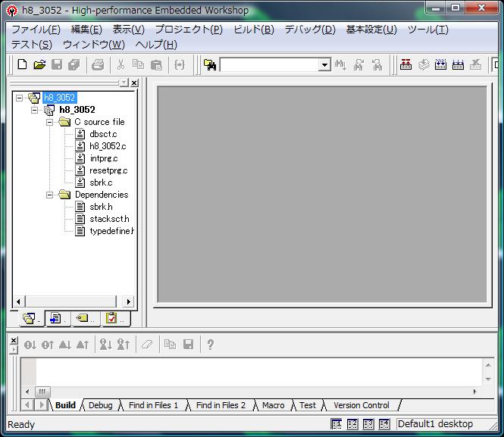Select the Version Control output tab
The height and width of the screenshot is (437, 504).
coord(361,405)
